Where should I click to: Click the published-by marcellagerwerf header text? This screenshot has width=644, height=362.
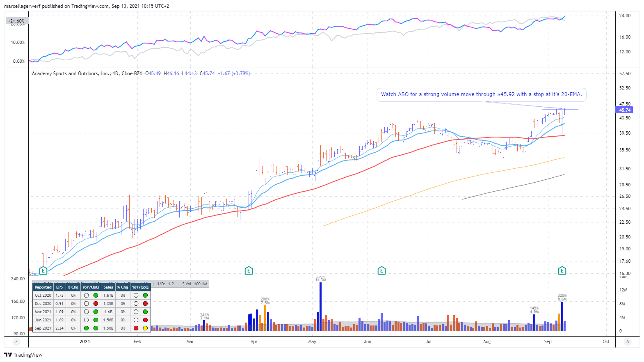(x=87, y=6)
